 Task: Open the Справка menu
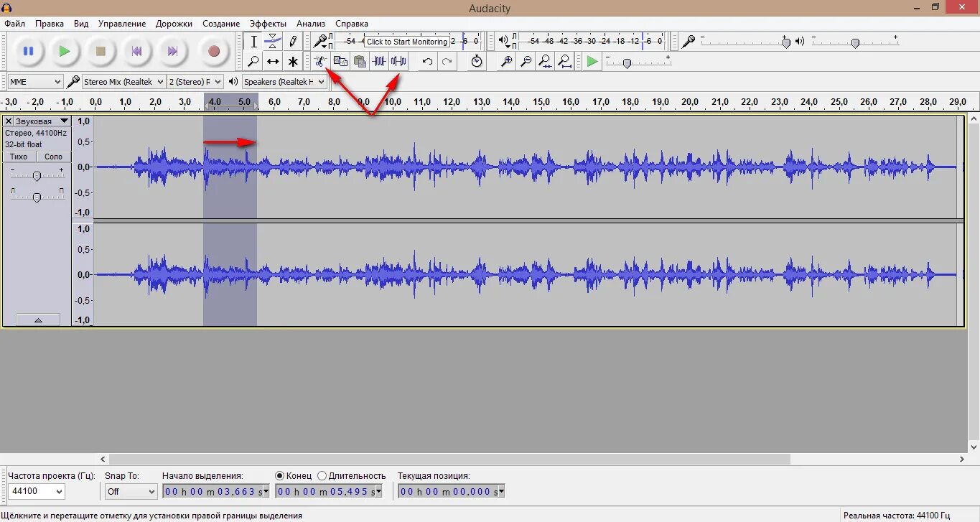[x=352, y=24]
